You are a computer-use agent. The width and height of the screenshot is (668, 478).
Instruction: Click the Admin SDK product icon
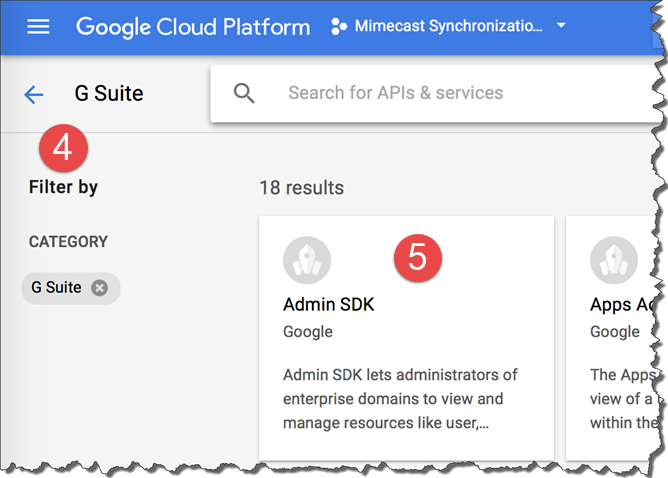pyautogui.click(x=307, y=260)
